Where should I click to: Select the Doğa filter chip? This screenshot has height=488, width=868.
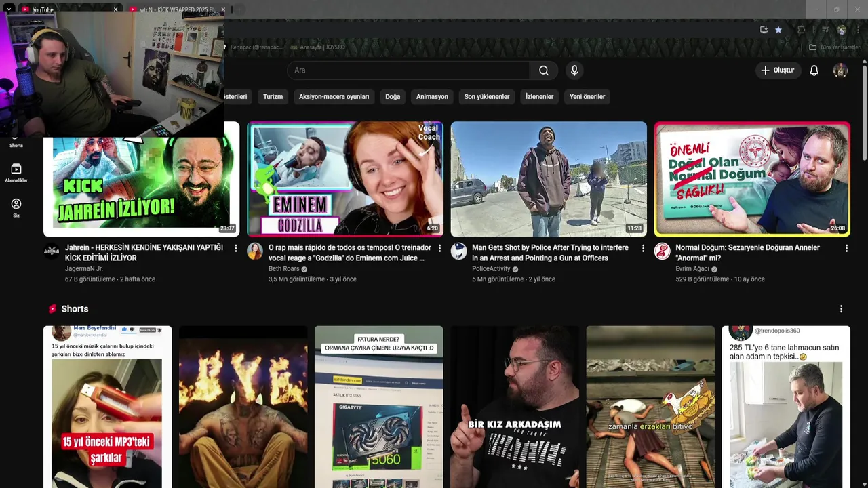click(393, 96)
